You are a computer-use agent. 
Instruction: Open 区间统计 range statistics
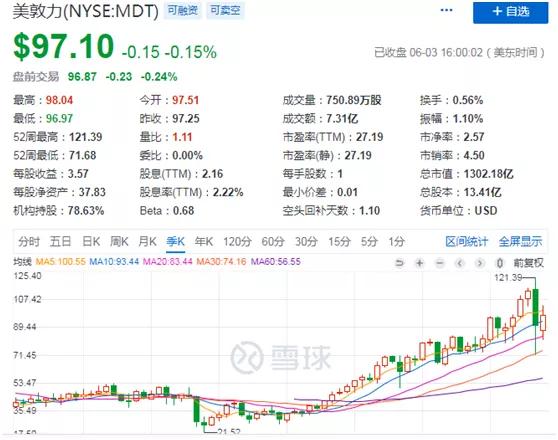tap(467, 242)
